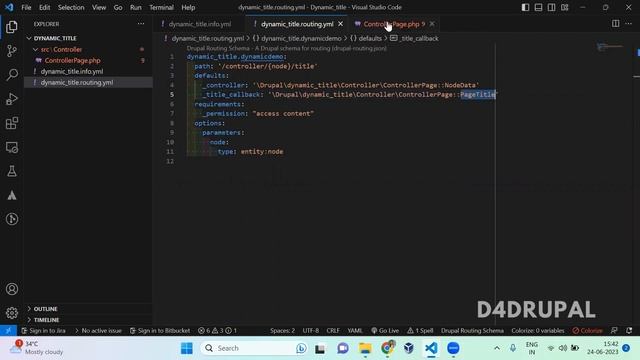This screenshot has width=640, height=360.
Task: Close the ControllerPage.php tab
Action: coord(432,24)
